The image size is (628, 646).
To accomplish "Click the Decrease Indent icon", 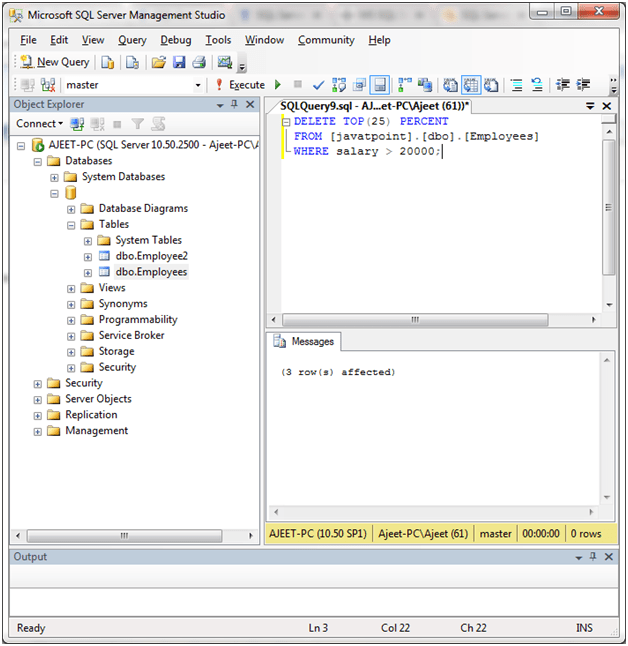I will point(562,85).
